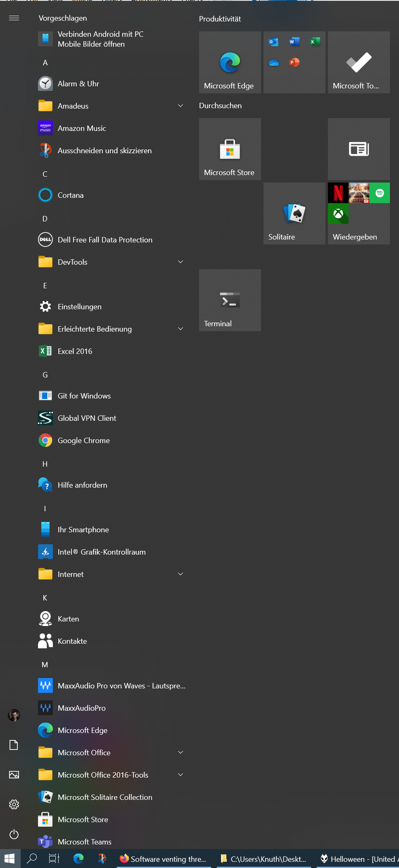Viewport: 399px width, 868px height.
Task: Open Google Chrome from app list
Action: pyautogui.click(x=112, y=441)
